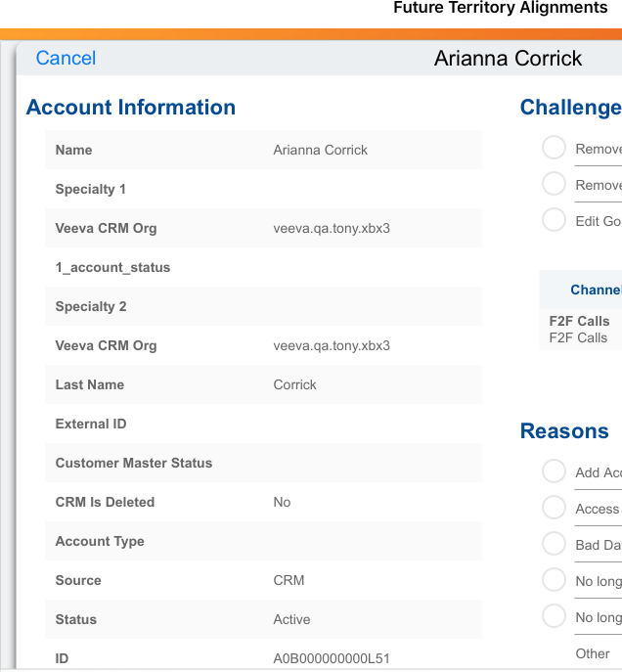Click the Channel column header

click(x=596, y=290)
